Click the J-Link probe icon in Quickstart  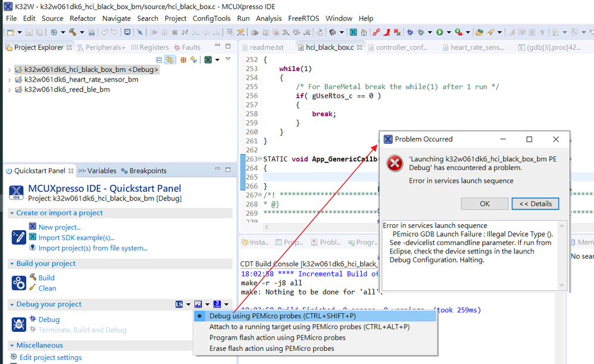point(217,304)
